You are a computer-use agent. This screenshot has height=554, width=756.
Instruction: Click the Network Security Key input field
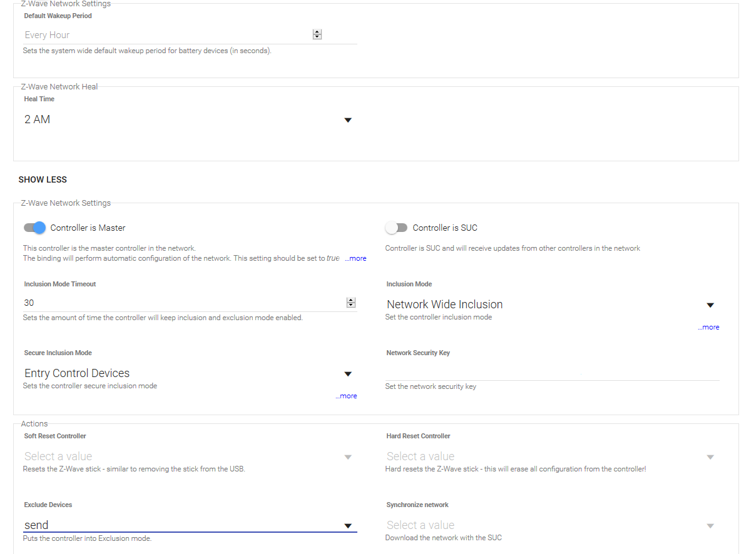pyautogui.click(x=553, y=373)
